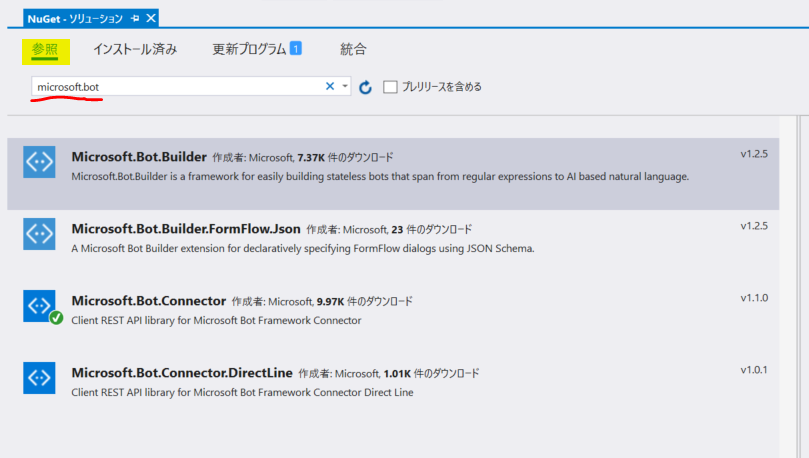Select the Microsoft.Bot.Connector package title
Image resolution: width=809 pixels, height=458 pixels.
tap(149, 301)
